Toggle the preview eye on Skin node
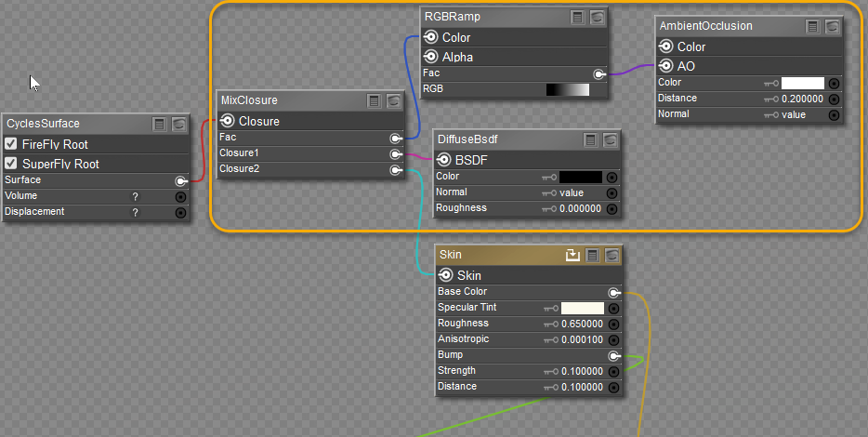 [612, 256]
